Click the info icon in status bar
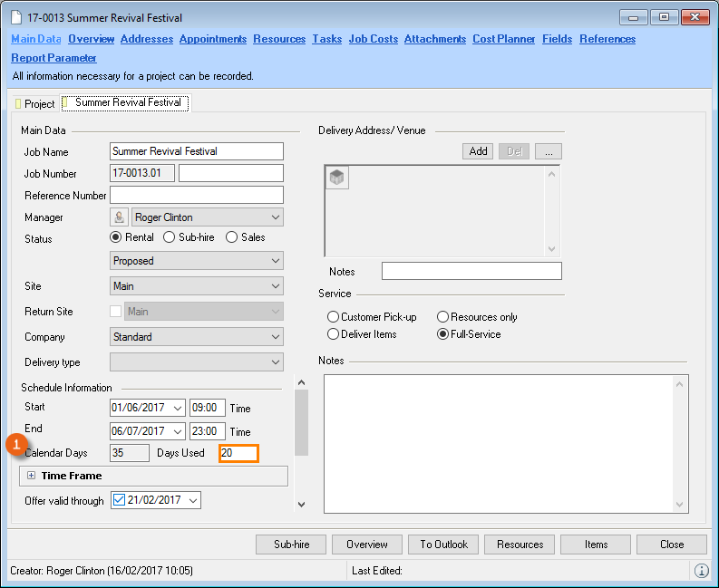This screenshot has width=719, height=588. tap(701, 571)
